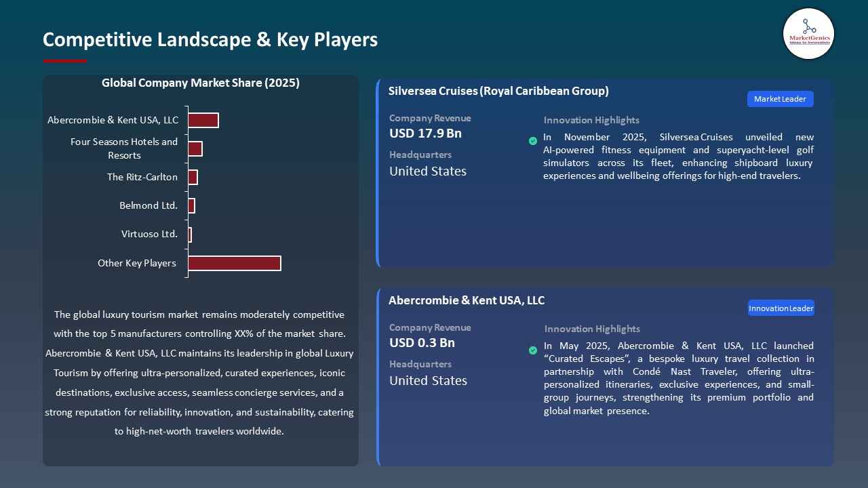
Task: Click the chart label Other Key Players
Action: pyautogui.click(x=137, y=263)
